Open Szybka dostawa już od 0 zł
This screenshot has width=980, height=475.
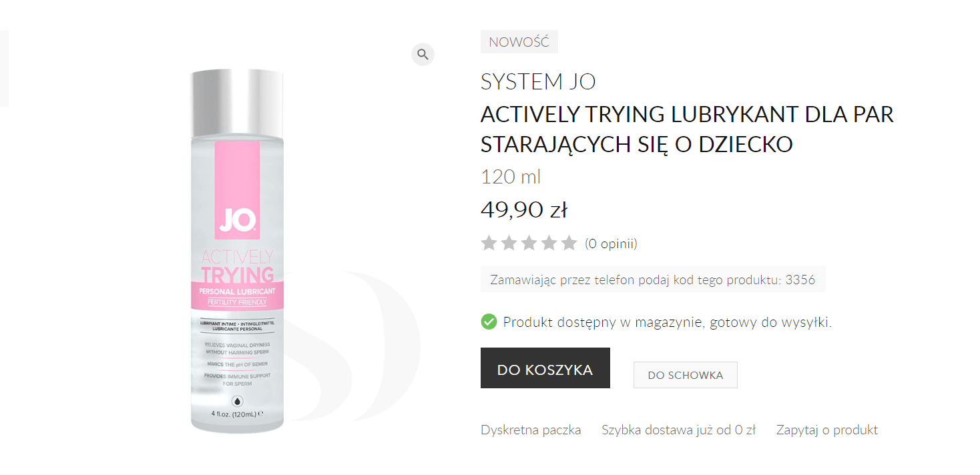(x=678, y=430)
